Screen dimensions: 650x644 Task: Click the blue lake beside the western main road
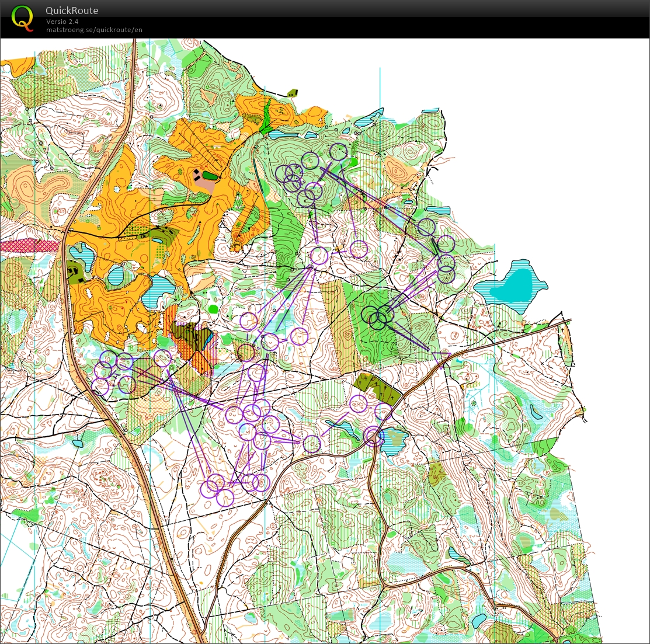tap(78, 253)
